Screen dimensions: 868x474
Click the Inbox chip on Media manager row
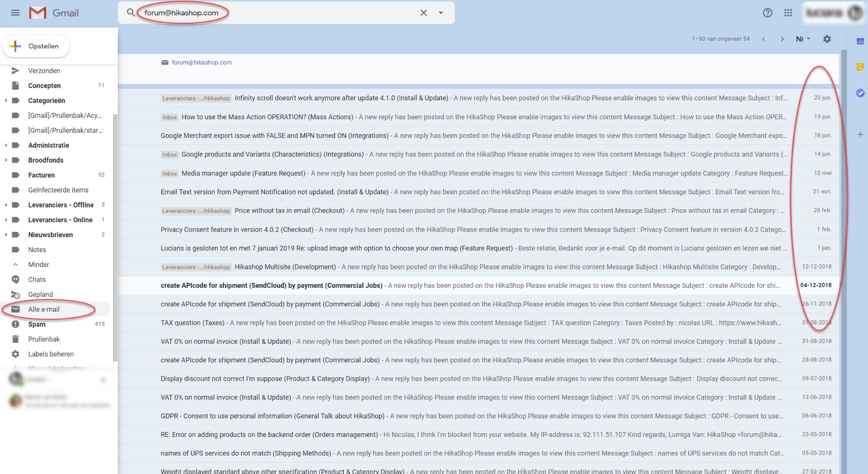[x=170, y=174]
